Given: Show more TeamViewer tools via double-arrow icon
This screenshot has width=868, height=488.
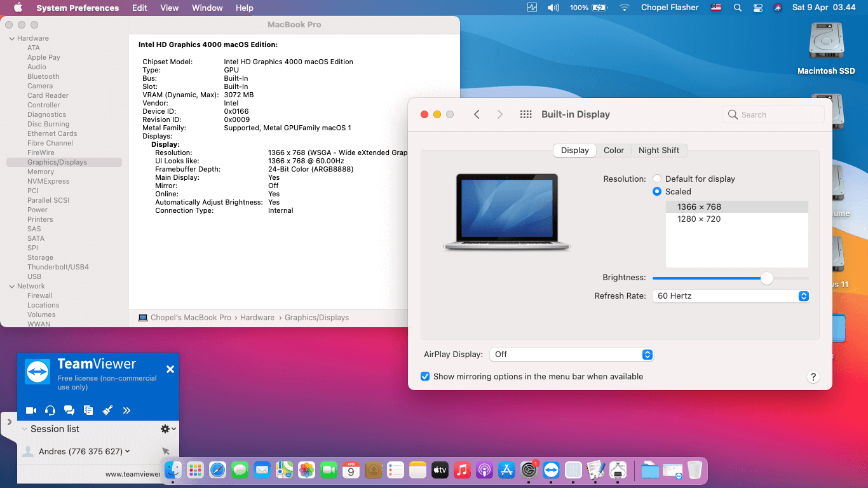Looking at the screenshot, I should pyautogui.click(x=126, y=410).
